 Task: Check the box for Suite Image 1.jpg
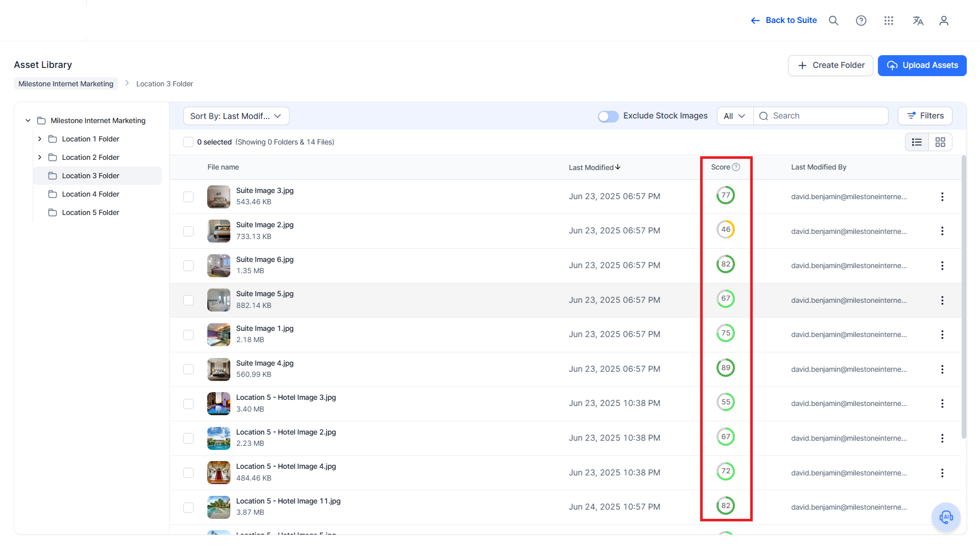[188, 335]
